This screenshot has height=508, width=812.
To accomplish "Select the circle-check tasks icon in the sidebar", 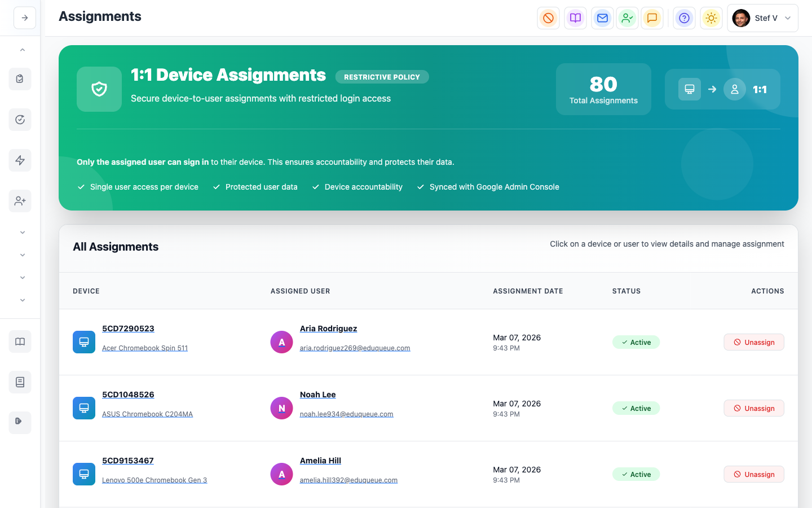I will click(x=20, y=120).
